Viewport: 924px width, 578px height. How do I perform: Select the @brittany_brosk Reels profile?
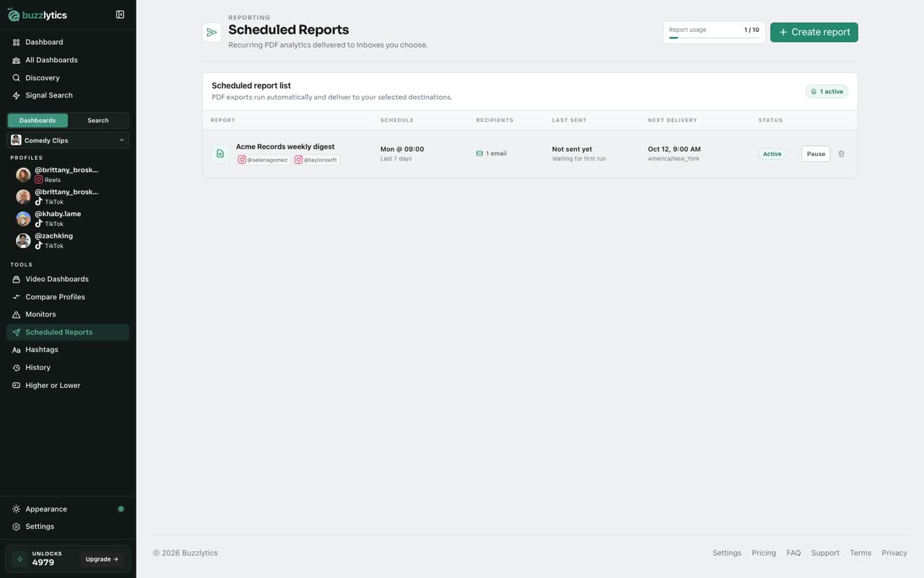(x=68, y=175)
